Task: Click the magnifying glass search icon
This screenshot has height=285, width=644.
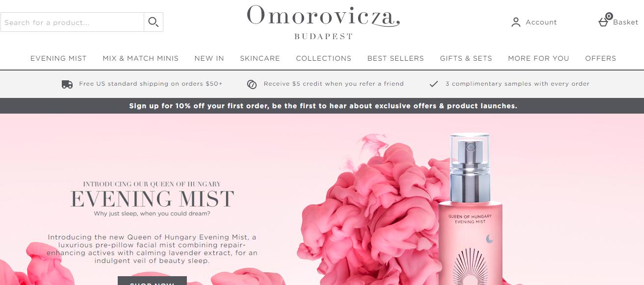Action: 154,22
